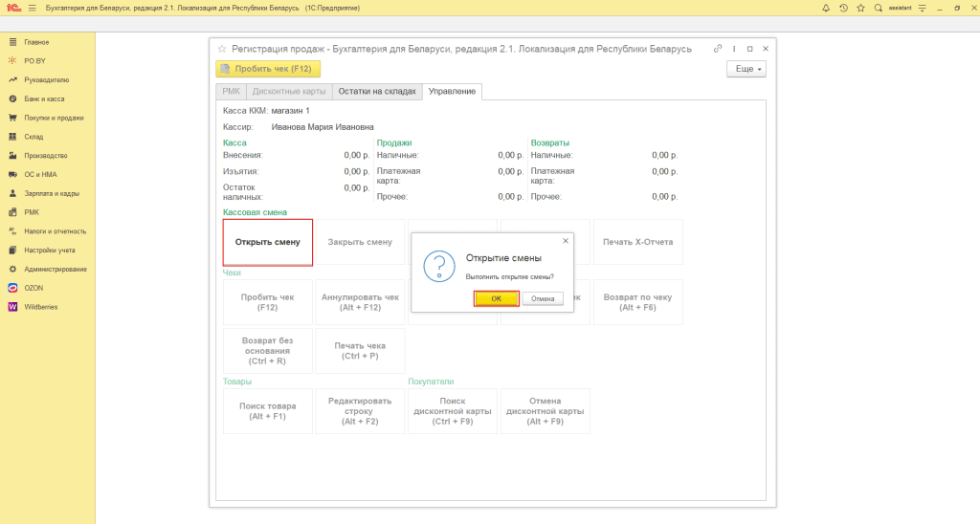The width and height of the screenshot is (980, 524).
Task: Click the Кассовая смена section heading
Action: click(255, 212)
